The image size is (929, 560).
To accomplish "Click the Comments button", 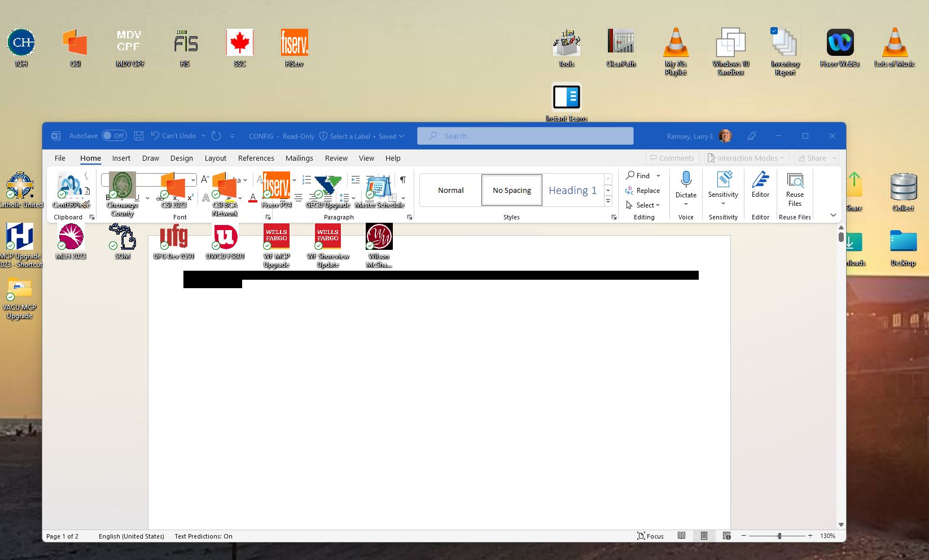I will (x=673, y=158).
